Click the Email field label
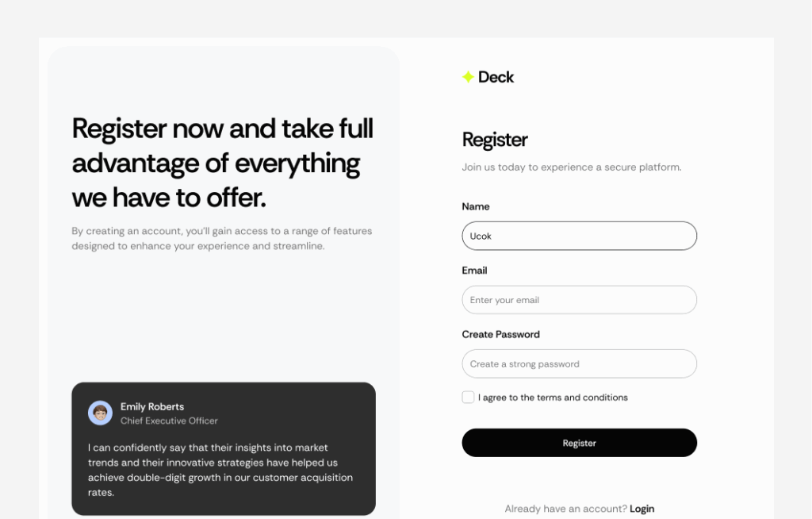The width and height of the screenshot is (812, 519). (474, 271)
